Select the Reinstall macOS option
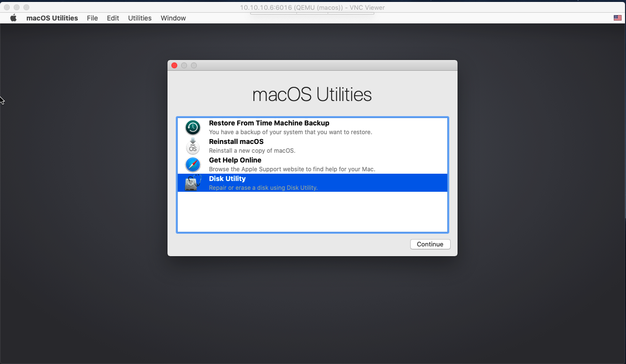This screenshot has width=626, height=364. (236, 142)
